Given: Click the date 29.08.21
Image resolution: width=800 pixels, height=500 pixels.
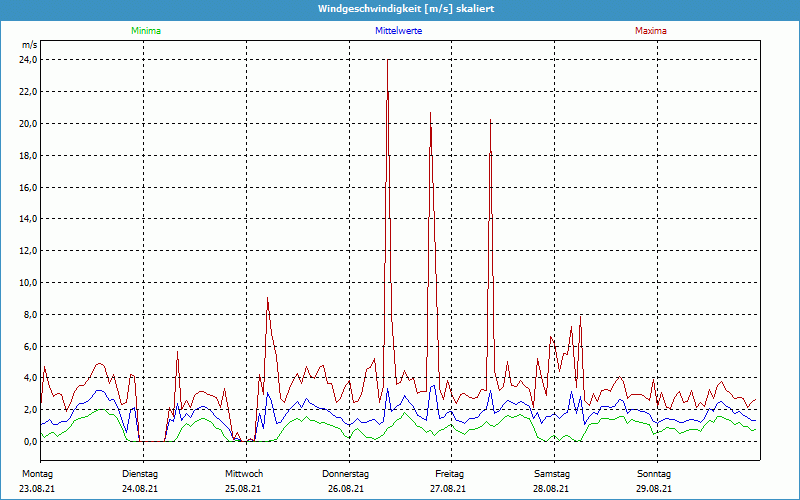Looking at the screenshot, I should click(654, 489).
